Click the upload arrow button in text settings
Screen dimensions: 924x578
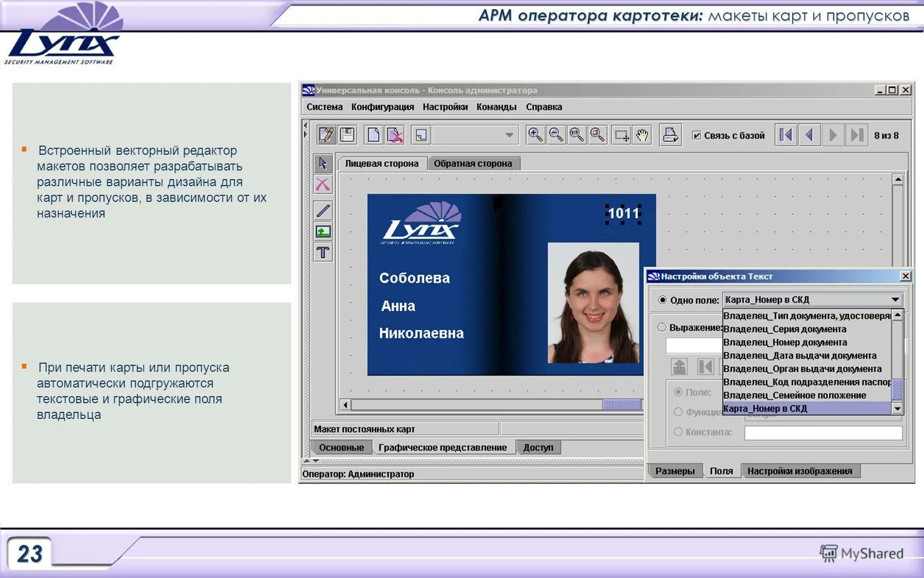tap(679, 366)
